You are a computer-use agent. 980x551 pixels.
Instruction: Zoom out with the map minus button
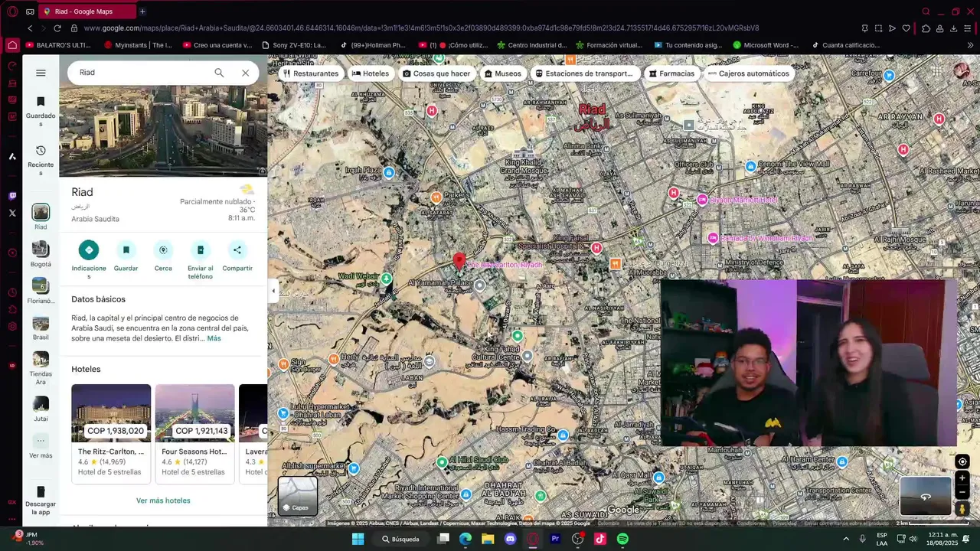pos(962,492)
